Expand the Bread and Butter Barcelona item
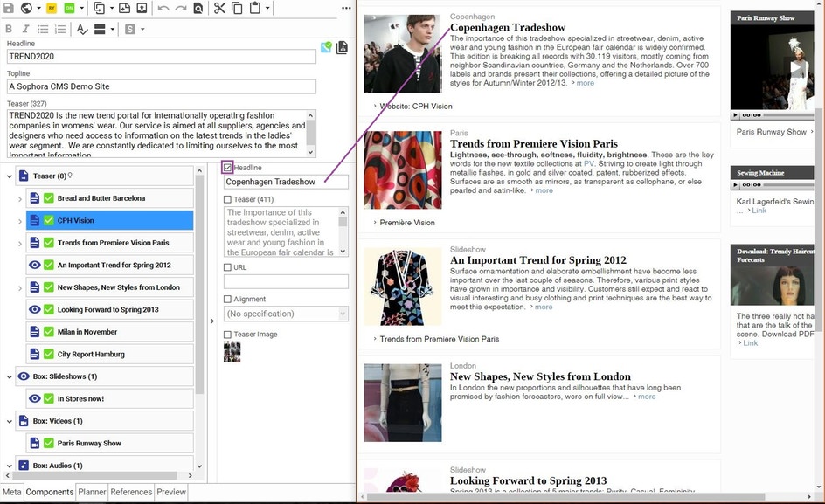Viewport: 825px width, 504px height. pyautogui.click(x=20, y=199)
